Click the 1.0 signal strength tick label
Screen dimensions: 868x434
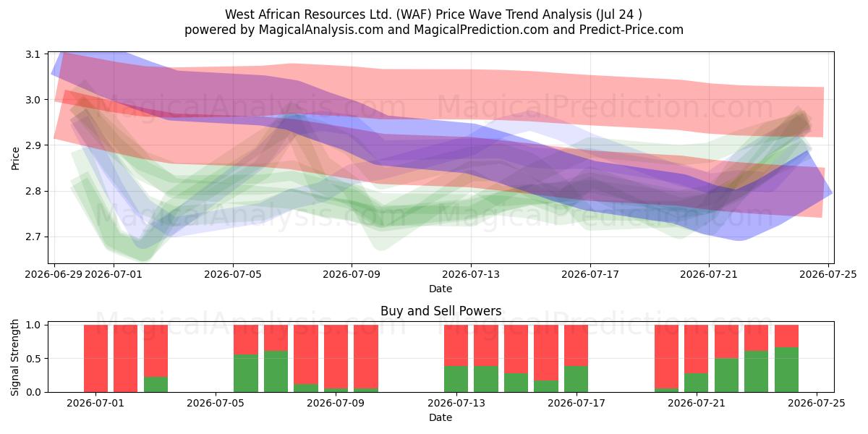[x=35, y=325]
